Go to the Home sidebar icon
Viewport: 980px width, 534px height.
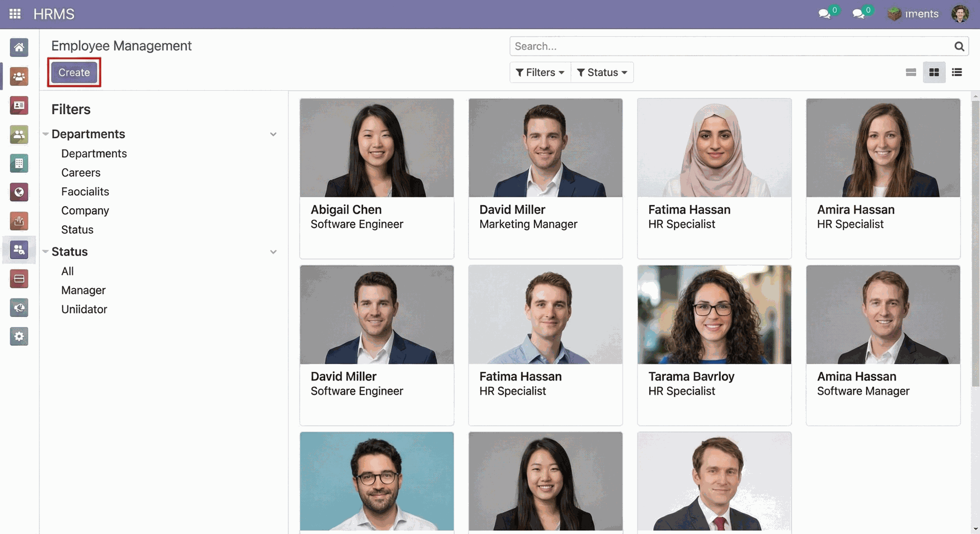pos(19,47)
